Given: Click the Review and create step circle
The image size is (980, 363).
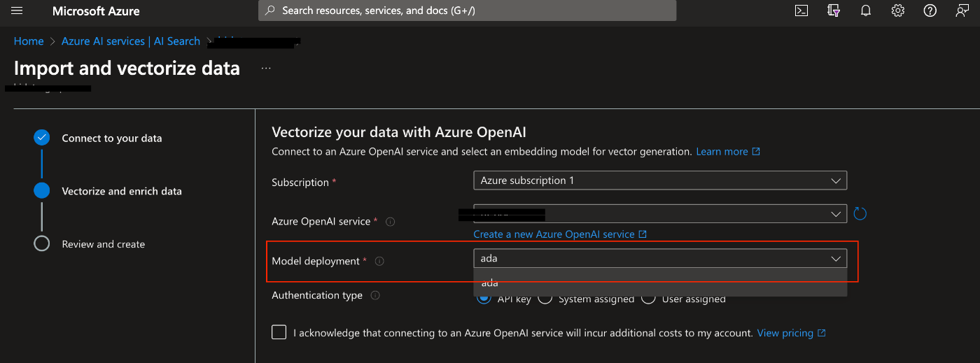Looking at the screenshot, I should coord(42,243).
